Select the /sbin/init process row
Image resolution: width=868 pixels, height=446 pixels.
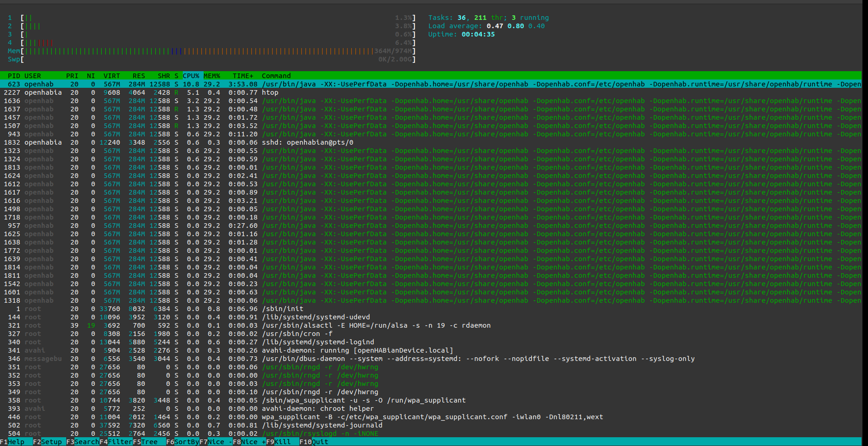[431, 309]
